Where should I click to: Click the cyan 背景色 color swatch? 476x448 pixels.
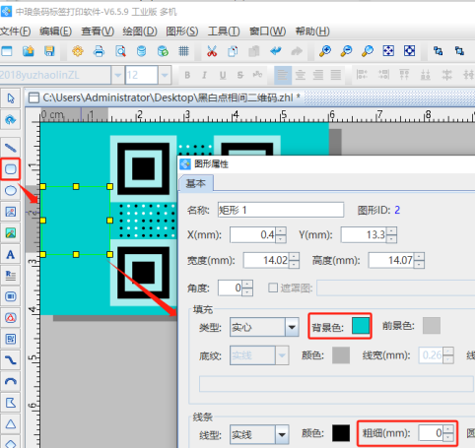click(361, 326)
